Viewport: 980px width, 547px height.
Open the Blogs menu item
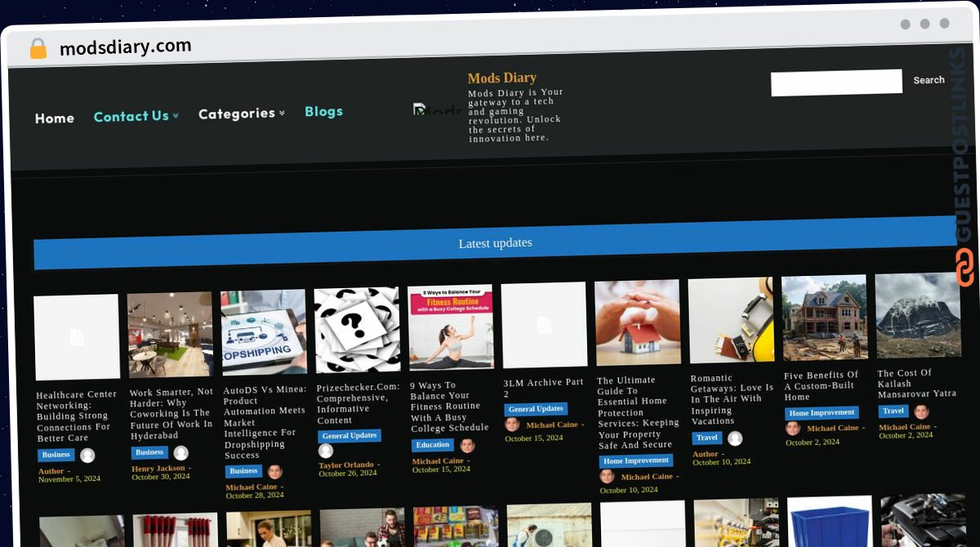tap(324, 111)
